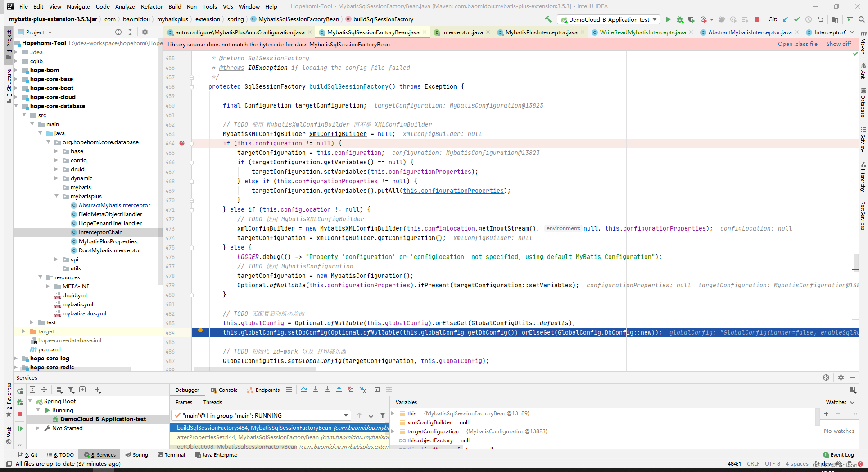Click Step Into in debugger toolbar
This screenshot has width=868, height=472.
316,390
